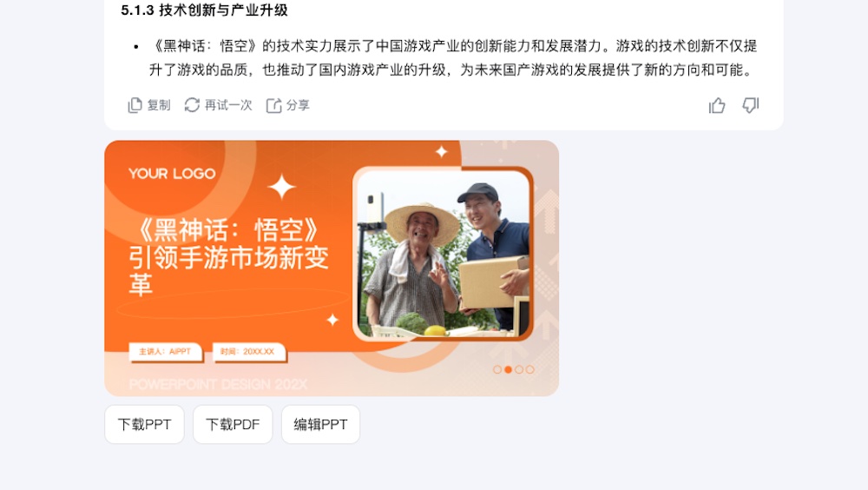The height and width of the screenshot is (490, 868).
Task: Open the 编辑PPT editor button
Action: pos(320,425)
